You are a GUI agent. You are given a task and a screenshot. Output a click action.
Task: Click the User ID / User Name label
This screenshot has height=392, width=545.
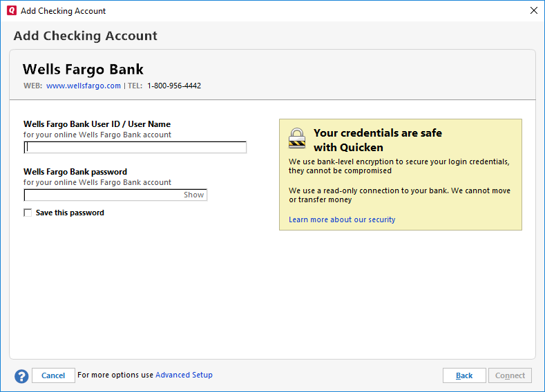coord(97,124)
